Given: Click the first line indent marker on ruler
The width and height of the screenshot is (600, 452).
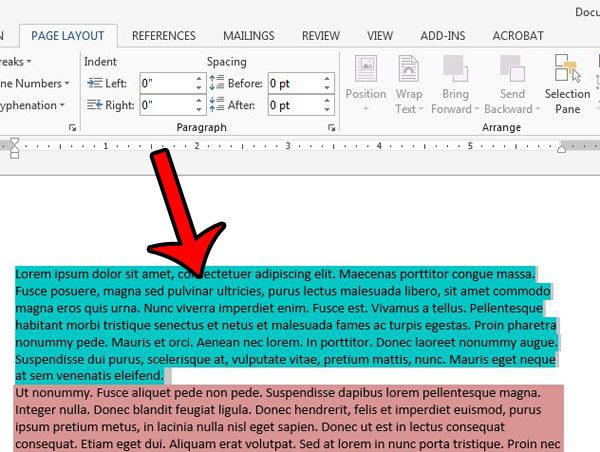Looking at the screenshot, I should tap(15, 141).
